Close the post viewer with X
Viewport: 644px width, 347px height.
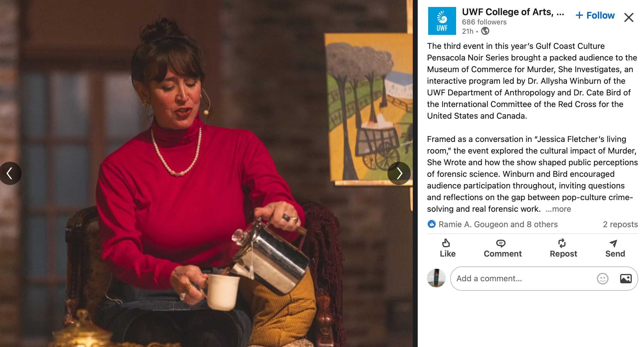(x=629, y=17)
